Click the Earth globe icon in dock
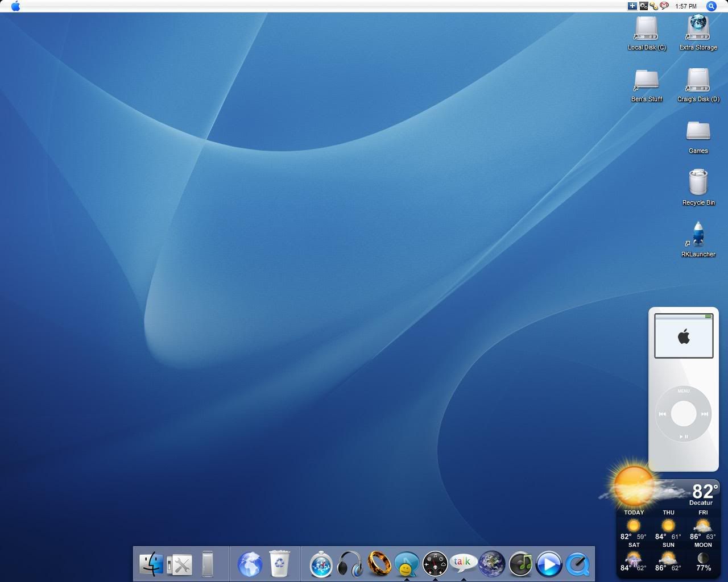The image size is (728, 582). pyautogui.click(x=492, y=564)
